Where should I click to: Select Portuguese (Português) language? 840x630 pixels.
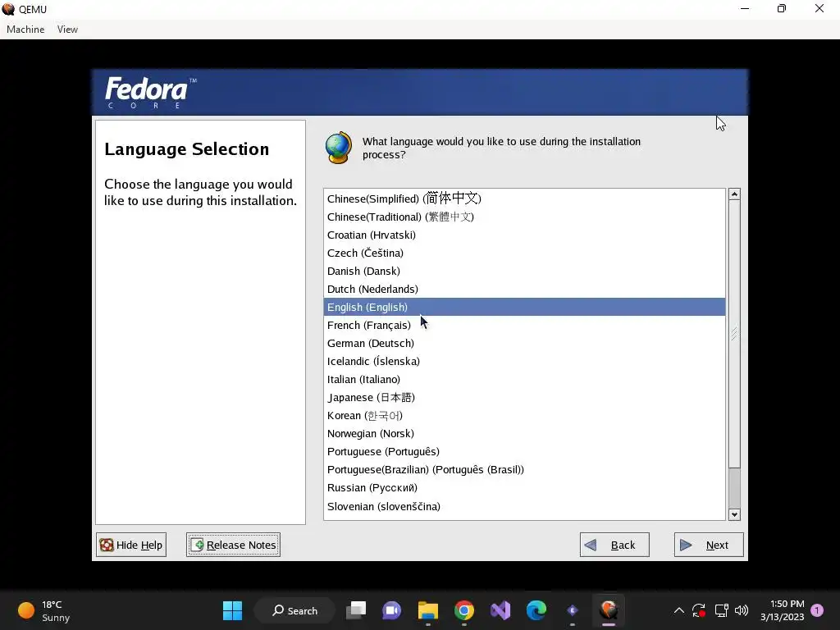pyautogui.click(x=524, y=452)
